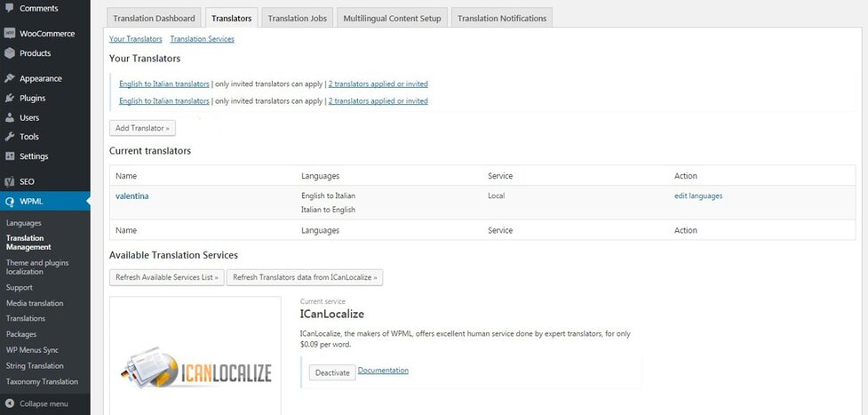Click the WooCommerce sidebar icon
Viewport: 868px width, 415px height.
10,34
